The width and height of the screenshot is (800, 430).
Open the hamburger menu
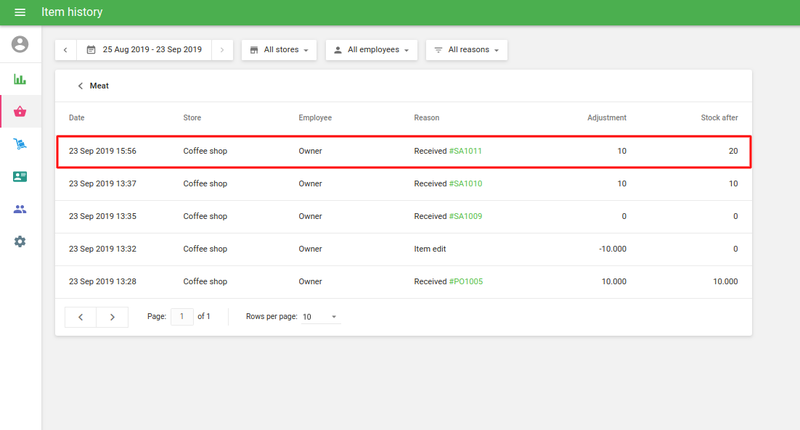pyautogui.click(x=20, y=12)
